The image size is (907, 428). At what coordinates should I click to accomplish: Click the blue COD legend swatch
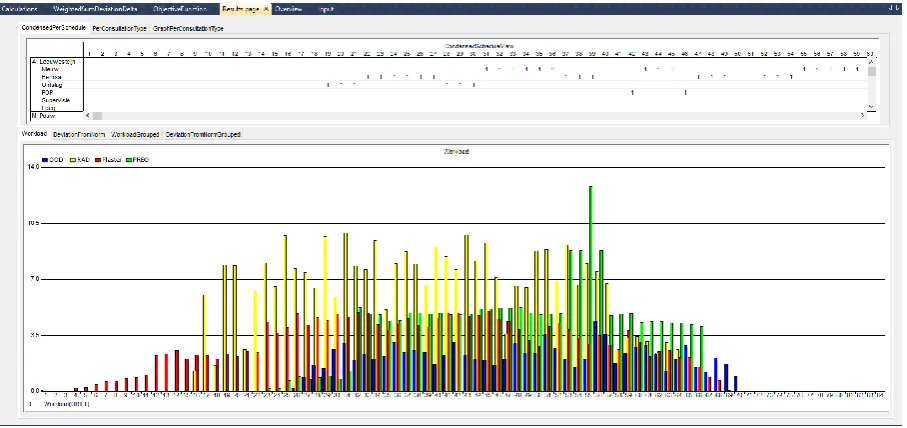[x=45, y=160]
